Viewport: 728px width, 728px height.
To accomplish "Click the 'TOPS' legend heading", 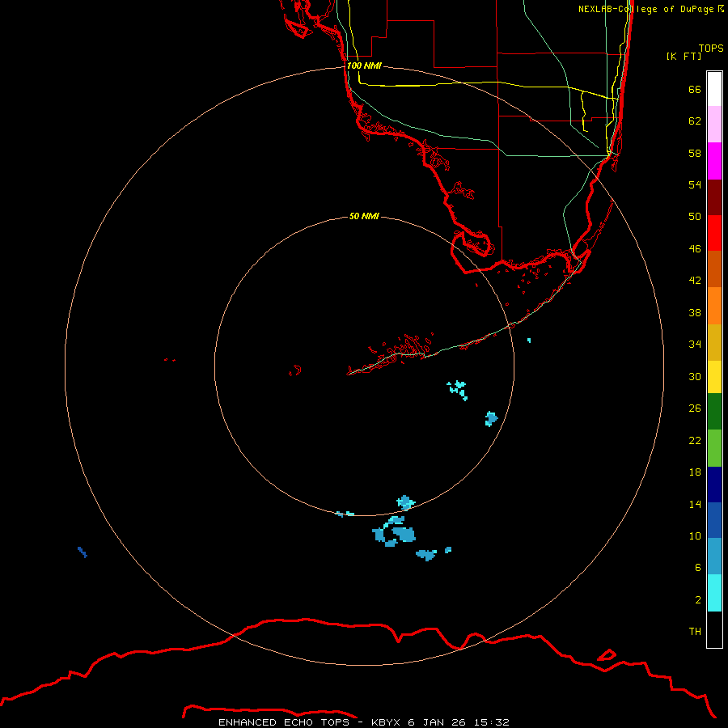I will point(711,48).
